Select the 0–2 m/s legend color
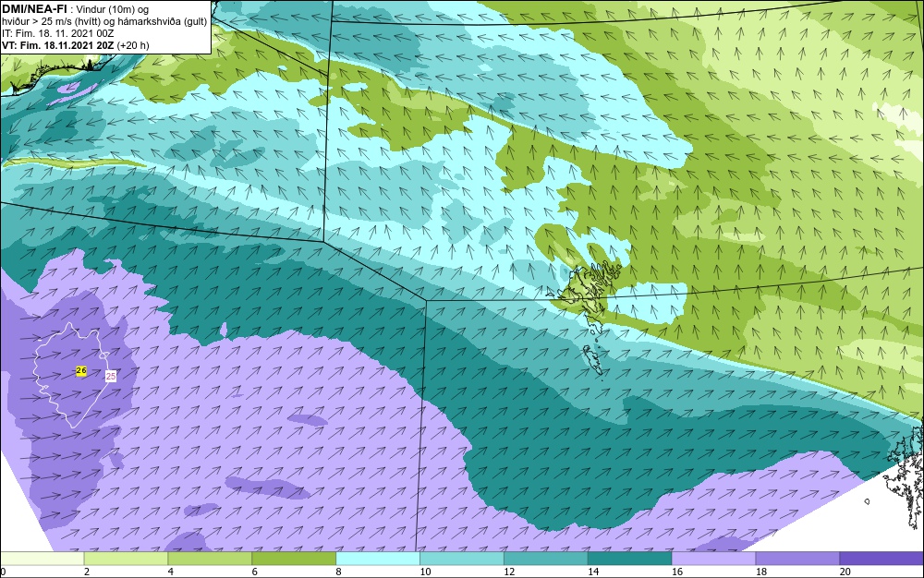This screenshot has height=578, width=924. 43,559
